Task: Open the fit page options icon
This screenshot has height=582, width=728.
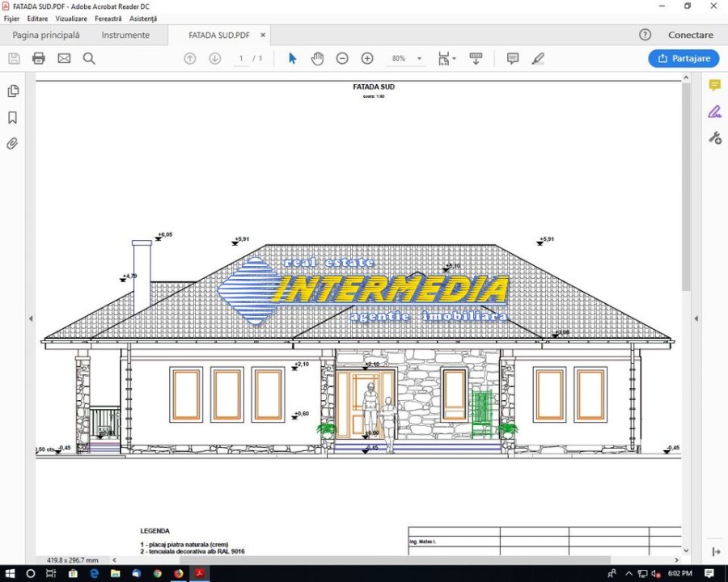Action: coord(447,58)
